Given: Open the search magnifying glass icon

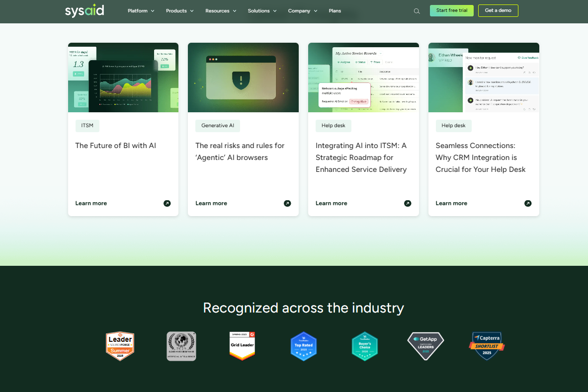Looking at the screenshot, I should pos(417,10).
